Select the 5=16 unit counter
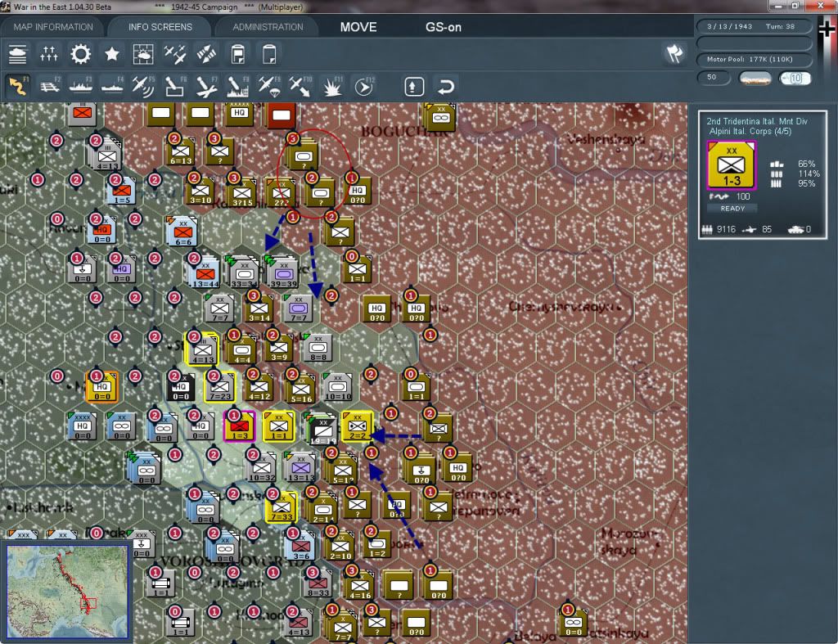 point(301,389)
